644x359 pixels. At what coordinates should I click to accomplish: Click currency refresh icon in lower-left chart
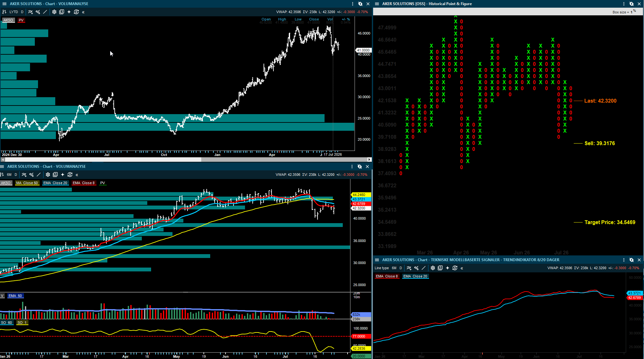[x=70, y=175]
